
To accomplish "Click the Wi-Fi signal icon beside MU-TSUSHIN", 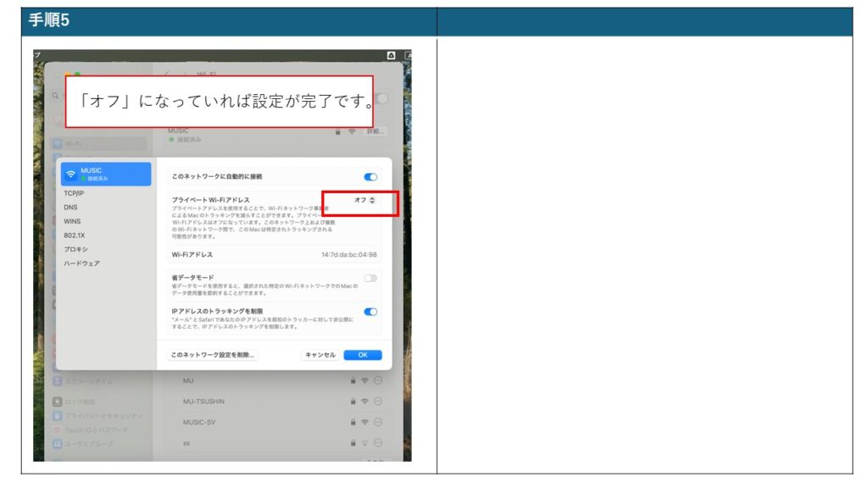I will click(x=364, y=401).
